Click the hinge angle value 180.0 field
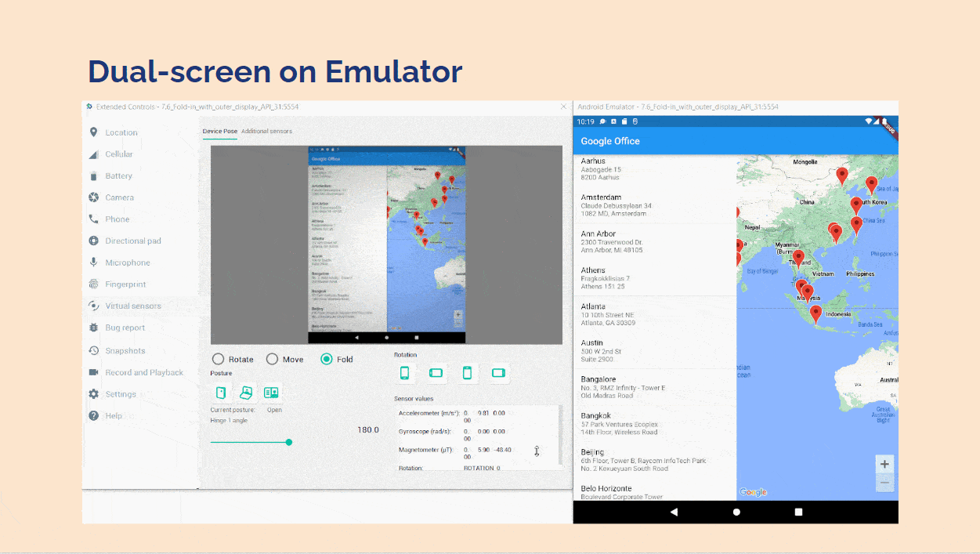Screen dimensions: 980x554 (367, 429)
